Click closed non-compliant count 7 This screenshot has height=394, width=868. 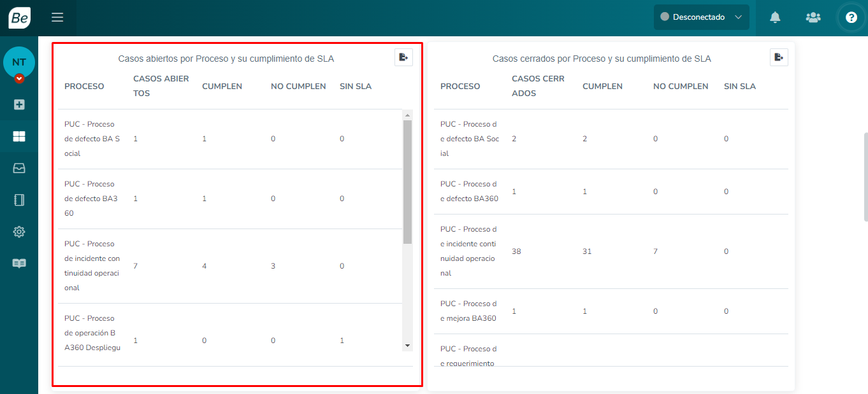tap(655, 251)
